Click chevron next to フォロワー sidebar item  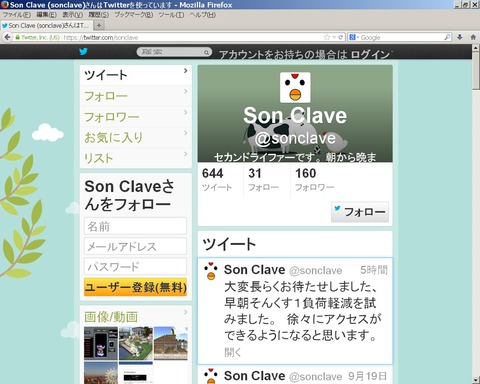click(186, 112)
